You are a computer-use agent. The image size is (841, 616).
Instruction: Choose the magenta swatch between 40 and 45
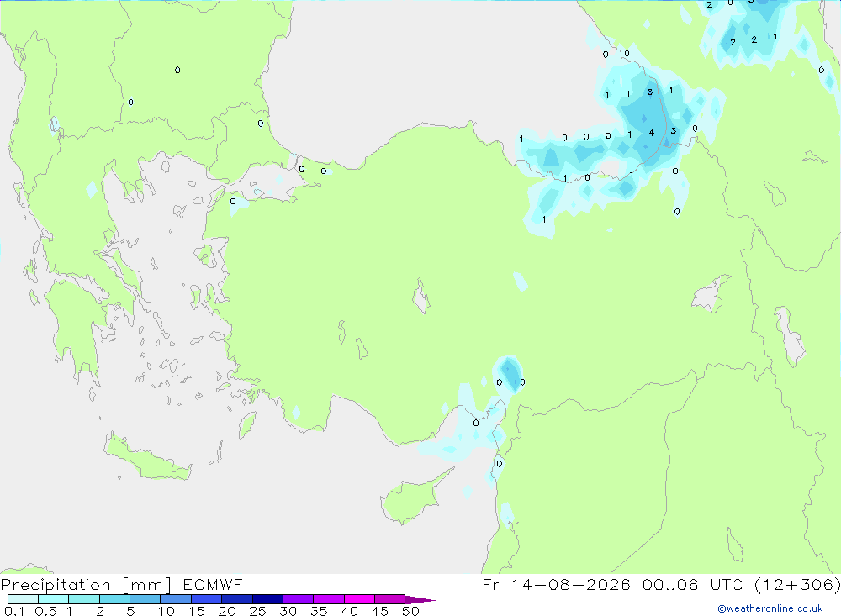pyautogui.click(x=359, y=599)
